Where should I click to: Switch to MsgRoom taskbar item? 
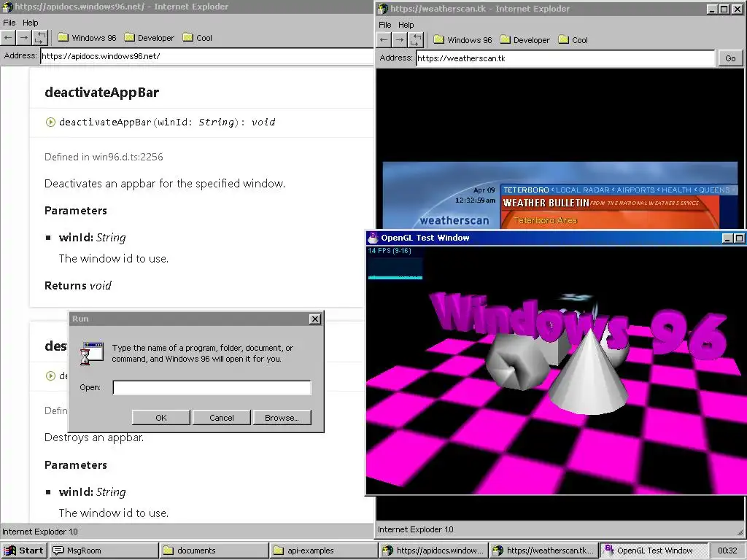(x=104, y=551)
